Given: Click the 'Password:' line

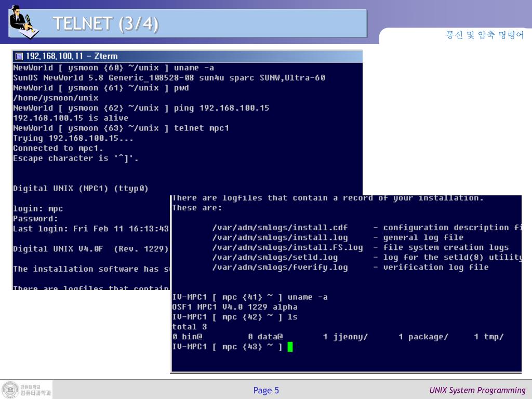Looking at the screenshot, I should pos(36,219).
